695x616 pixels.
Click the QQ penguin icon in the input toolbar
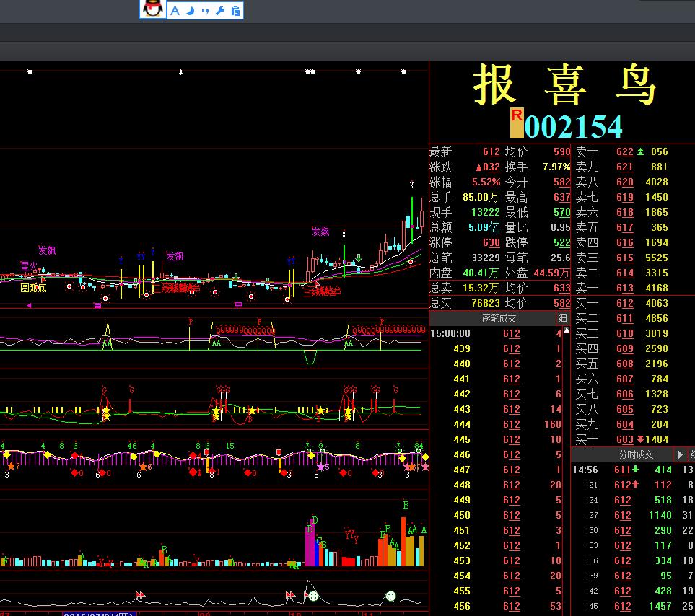(153, 9)
